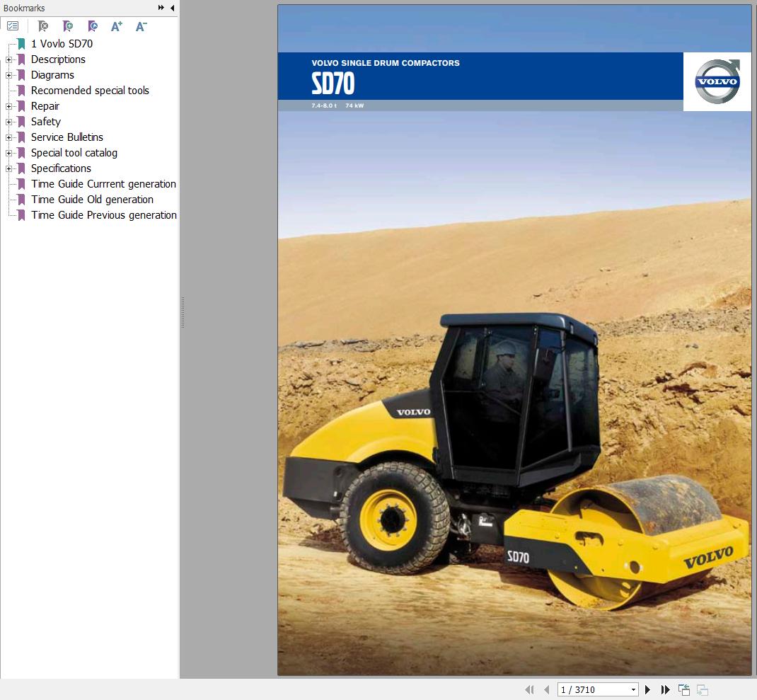757x700 pixels.
Task: Expand the Descriptions bookmark
Action: (x=8, y=60)
